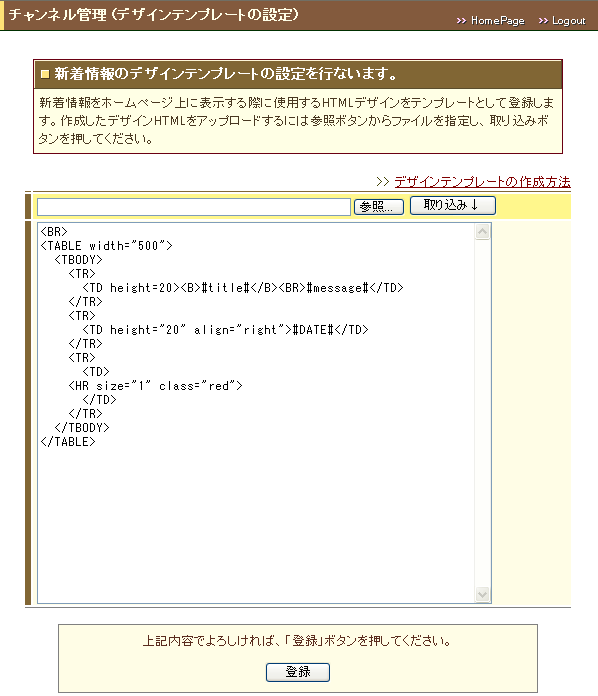Focus the file path input field

tap(194, 207)
